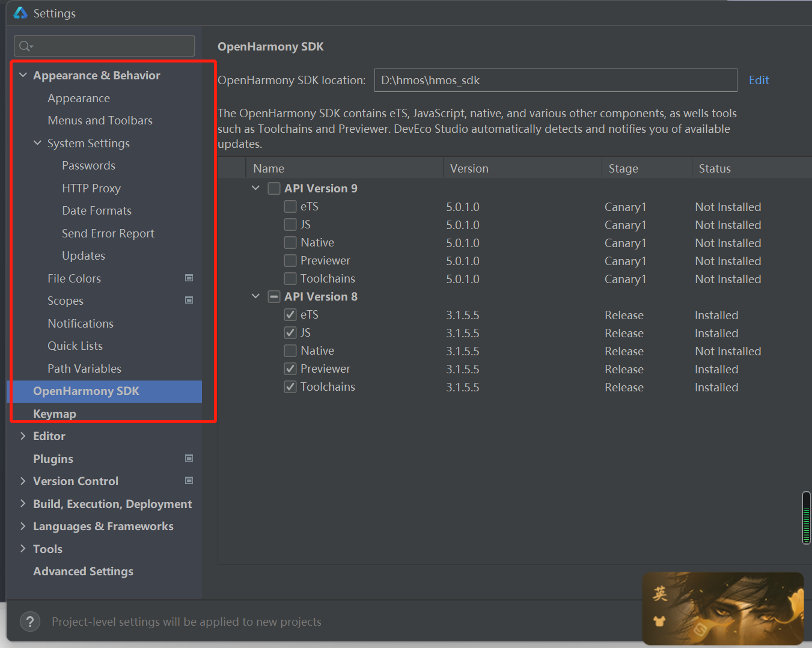This screenshot has width=812, height=648.
Task: Collapse the API Version 9 group
Action: pyautogui.click(x=255, y=188)
